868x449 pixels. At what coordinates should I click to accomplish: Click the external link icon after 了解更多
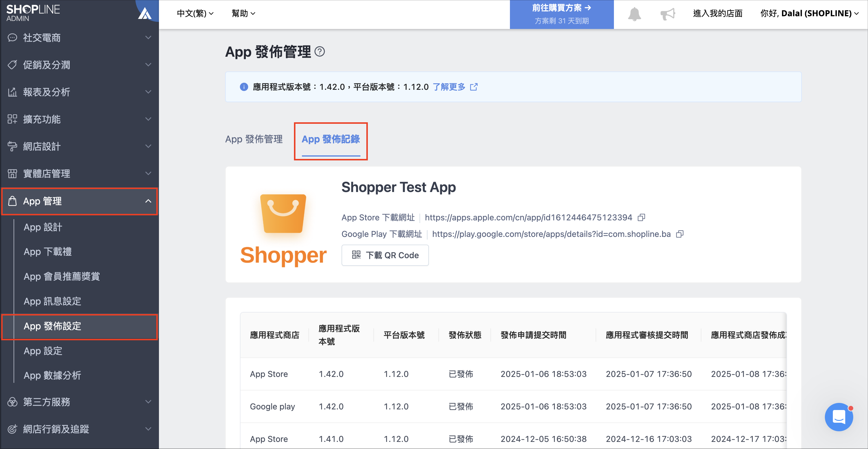coord(474,87)
